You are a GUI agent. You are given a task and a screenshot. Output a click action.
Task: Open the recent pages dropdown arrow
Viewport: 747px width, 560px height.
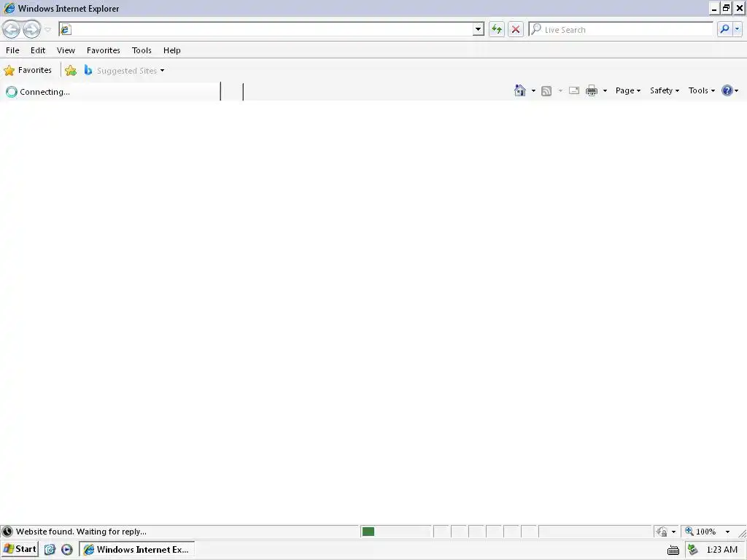[x=47, y=29]
